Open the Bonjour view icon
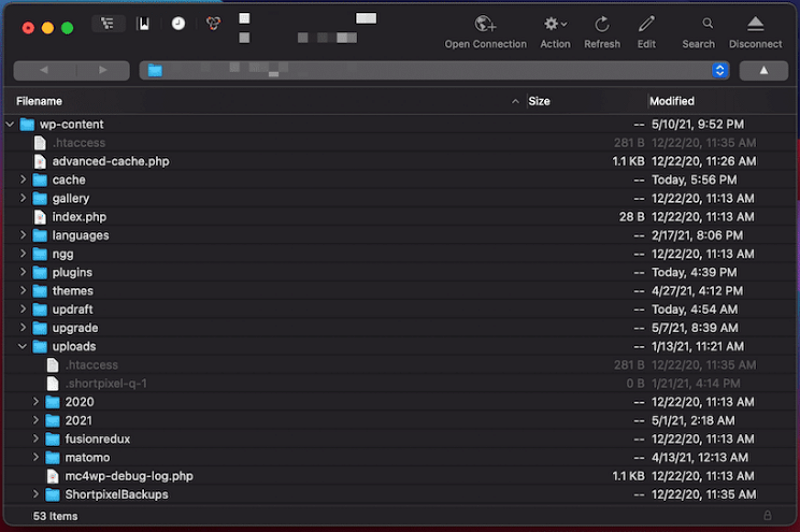The height and width of the screenshot is (532, 800). pyautogui.click(x=212, y=24)
